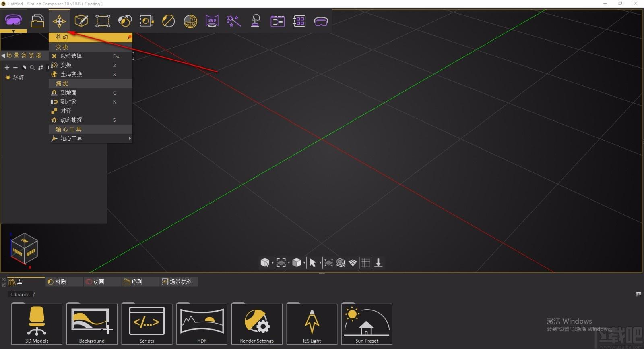Switch to the 材质 tab
The width and height of the screenshot is (644, 349).
coord(64,282)
